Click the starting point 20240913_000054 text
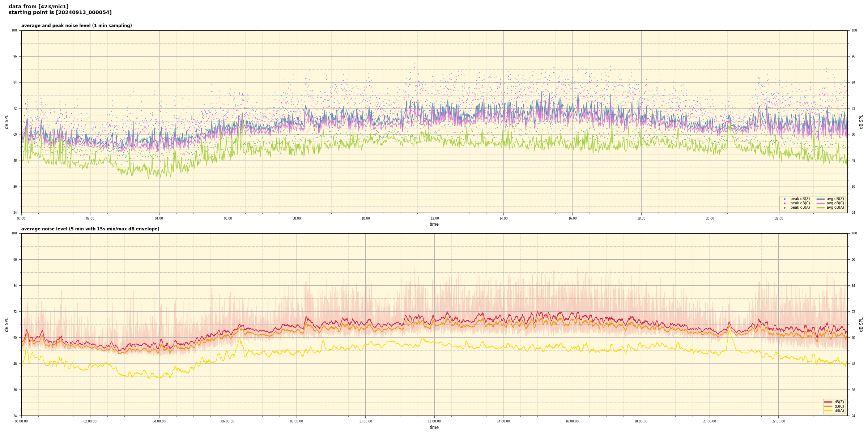Screen dimensions: 868x434 60,13
